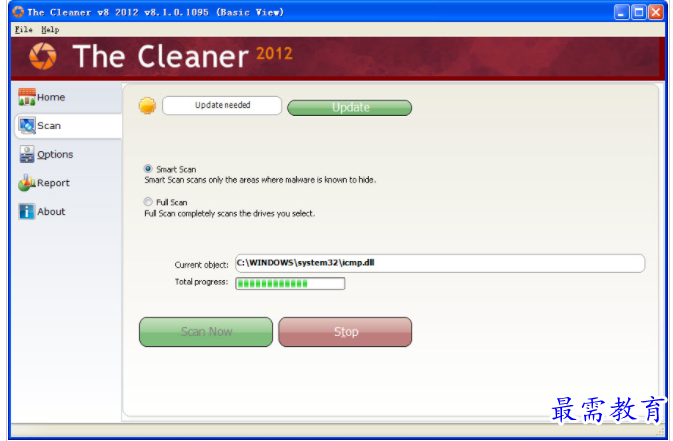The width and height of the screenshot is (673, 441).
Task: Click the Options sidebar icon
Action: point(27,154)
